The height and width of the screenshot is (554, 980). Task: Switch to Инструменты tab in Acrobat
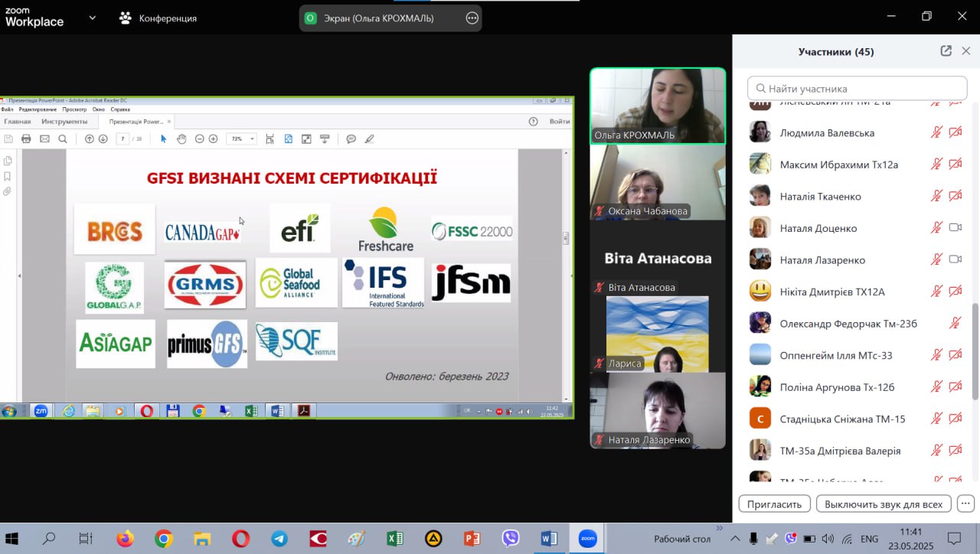[x=65, y=121]
